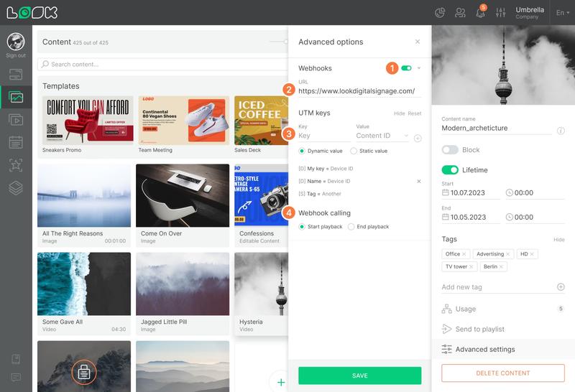Open Advanced settings
Image resolution: width=575 pixels, height=392 pixels.
[503, 350]
